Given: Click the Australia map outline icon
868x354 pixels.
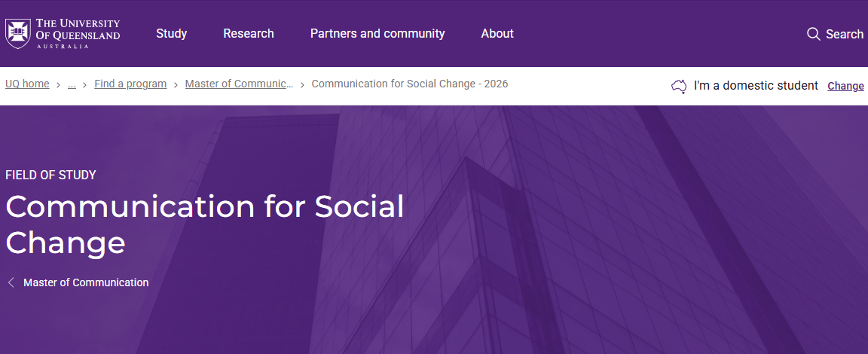Looking at the screenshot, I should pyautogui.click(x=679, y=86).
